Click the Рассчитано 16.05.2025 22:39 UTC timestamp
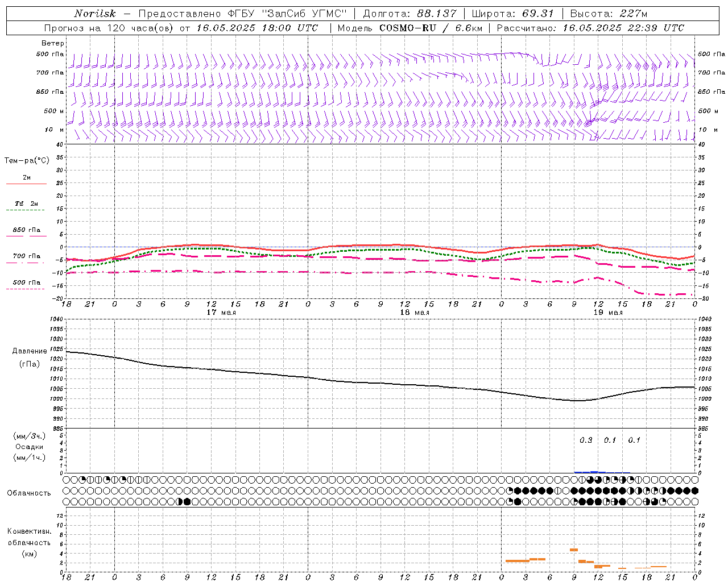 tap(590, 28)
